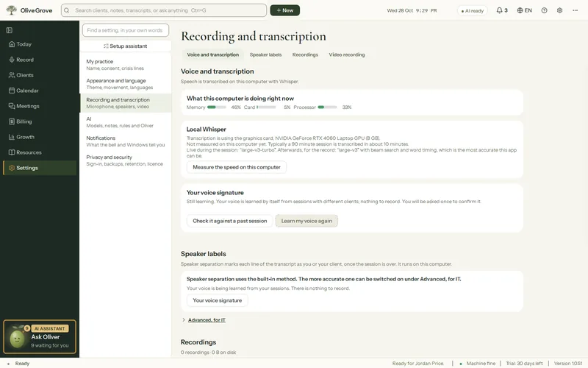588x368 pixels.
Task: Select Settings in the sidebar
Action: 40,168
